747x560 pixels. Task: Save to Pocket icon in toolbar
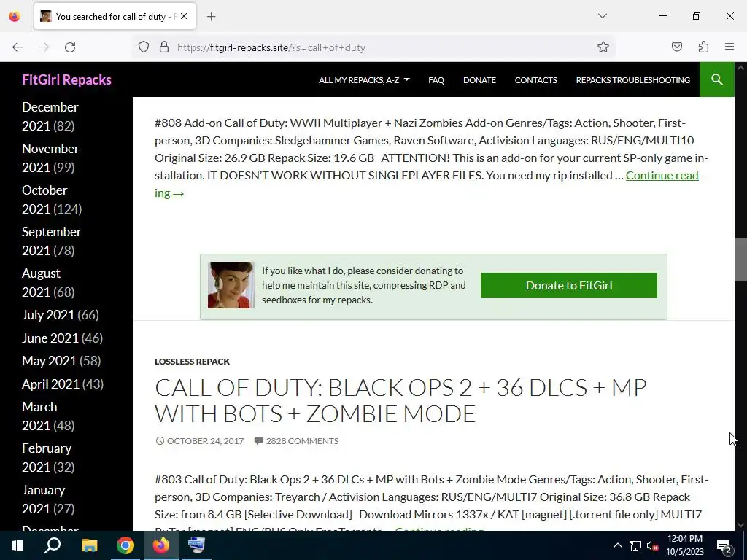[676, 47]
